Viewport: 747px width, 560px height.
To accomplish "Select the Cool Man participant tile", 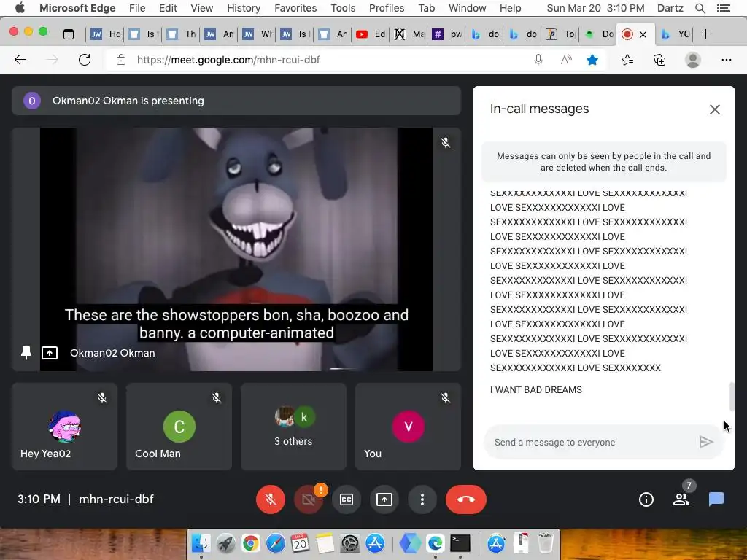I will tap(179, 426).
